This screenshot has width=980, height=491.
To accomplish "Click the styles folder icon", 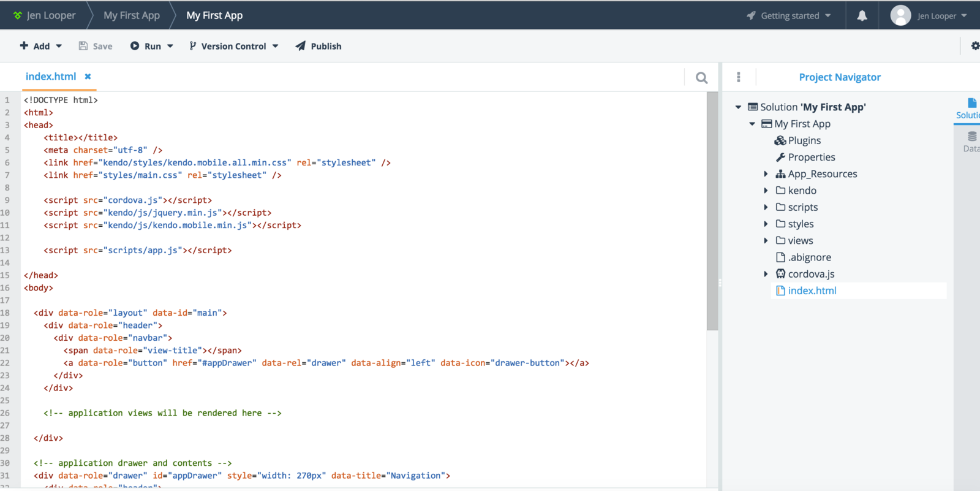I will (780, 224).
